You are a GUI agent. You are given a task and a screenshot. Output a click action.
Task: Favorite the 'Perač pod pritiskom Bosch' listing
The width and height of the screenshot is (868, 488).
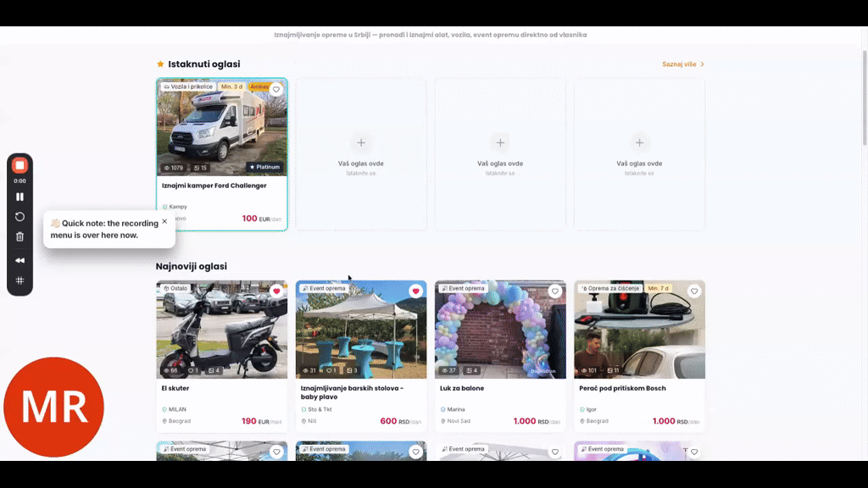click(694, 291)
